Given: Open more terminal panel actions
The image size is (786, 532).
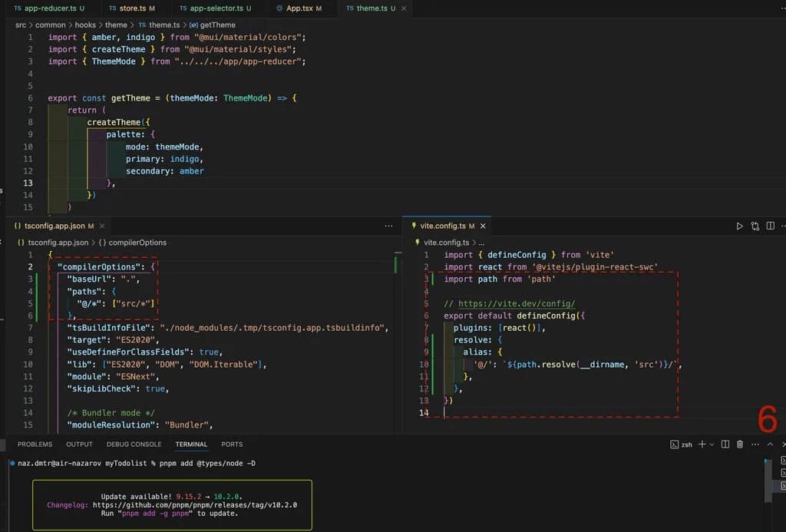Looking at the screenshot, I should click(755, 444).
